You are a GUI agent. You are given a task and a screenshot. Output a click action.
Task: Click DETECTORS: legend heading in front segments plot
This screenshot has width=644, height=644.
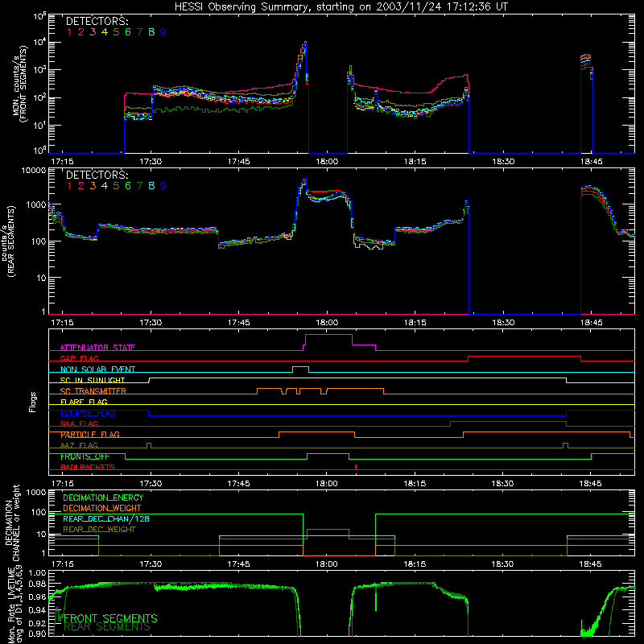[97, 22]
